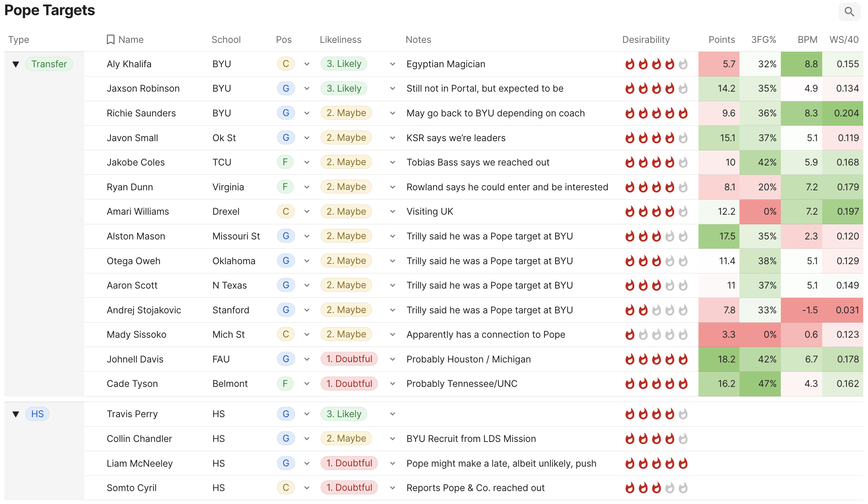
Task: Click the fourth flame in Somto Cyril's row
Action: coord(670,488)
